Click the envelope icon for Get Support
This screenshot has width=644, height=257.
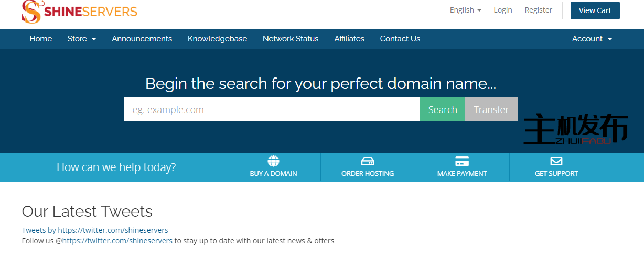pyautogui.click(x=556, y=161)
